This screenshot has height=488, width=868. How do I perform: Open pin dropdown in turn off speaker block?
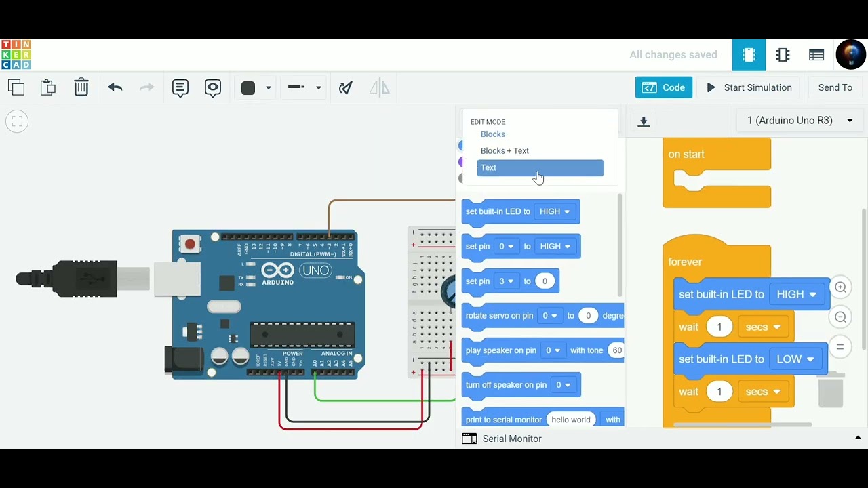point(564,385)
